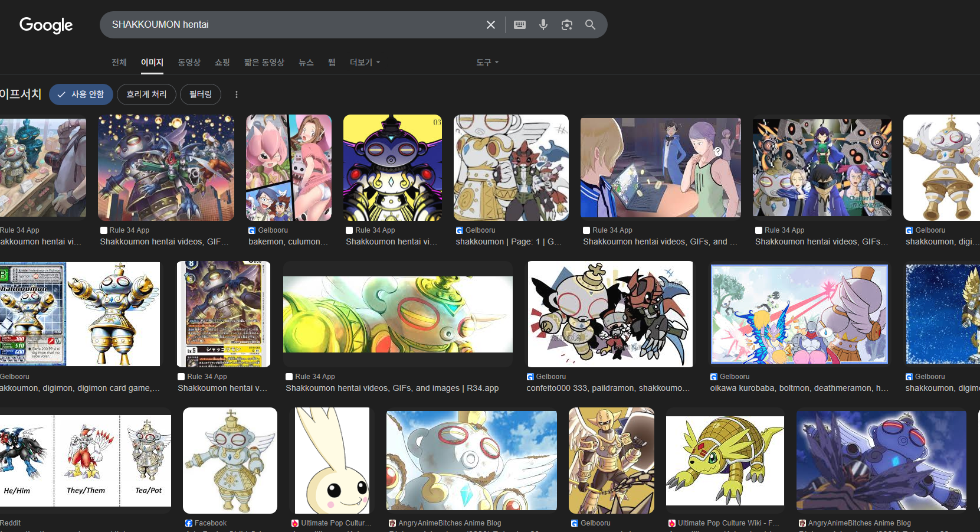Open the cloudy sky white robot thumbnail

(x=471, y=461)
